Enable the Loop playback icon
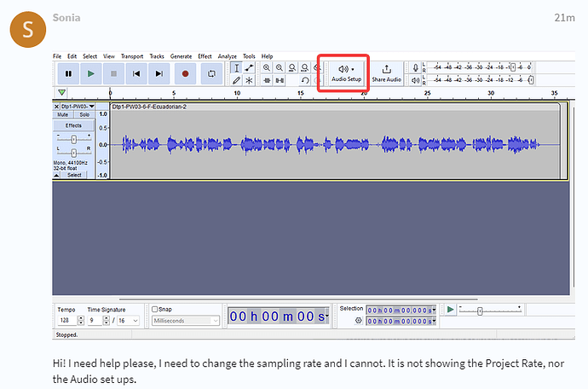The image size is (588, 389). pyautogui.click(x=210, y=74)
